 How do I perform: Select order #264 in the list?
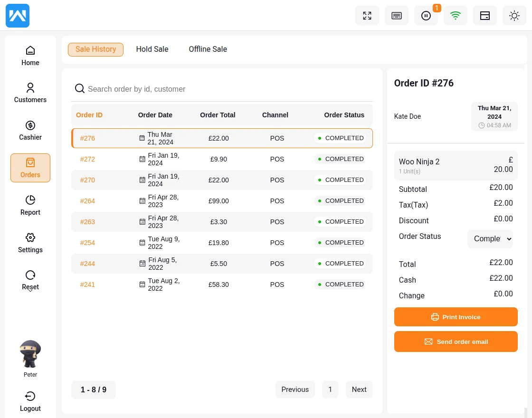(x=87, y=201)
